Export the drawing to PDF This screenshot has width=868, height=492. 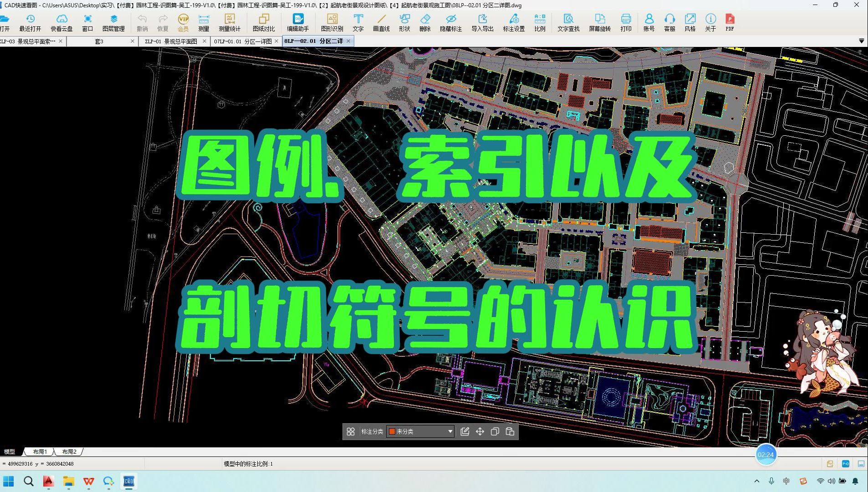click(x=730, y=22)
